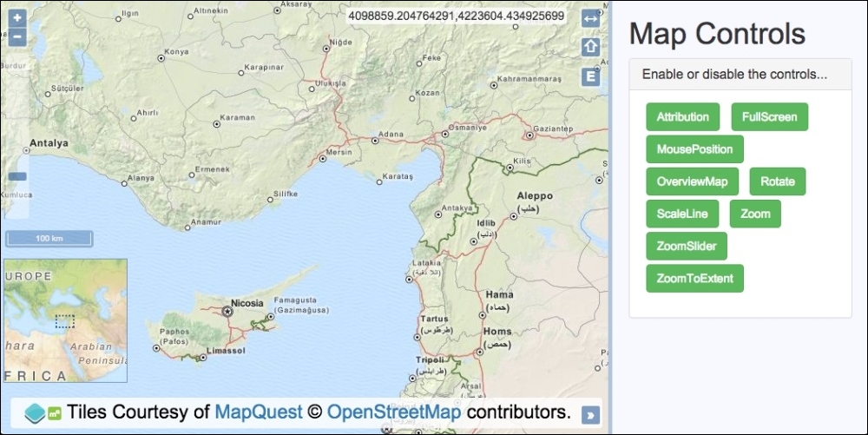Click the Antakya city label
The height and width of the screenshot is (435, 868).
[457, 208]
